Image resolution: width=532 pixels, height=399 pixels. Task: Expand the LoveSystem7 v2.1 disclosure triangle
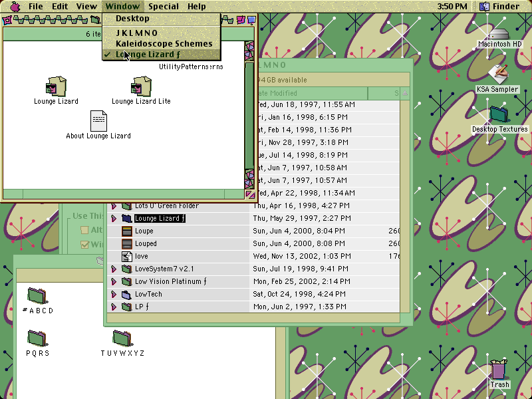[x=114, y=269]
